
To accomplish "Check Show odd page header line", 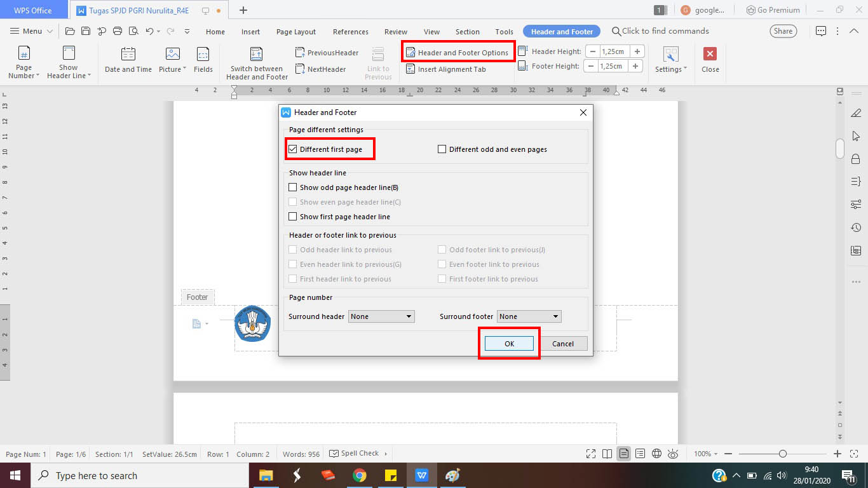I will (293, 187).
